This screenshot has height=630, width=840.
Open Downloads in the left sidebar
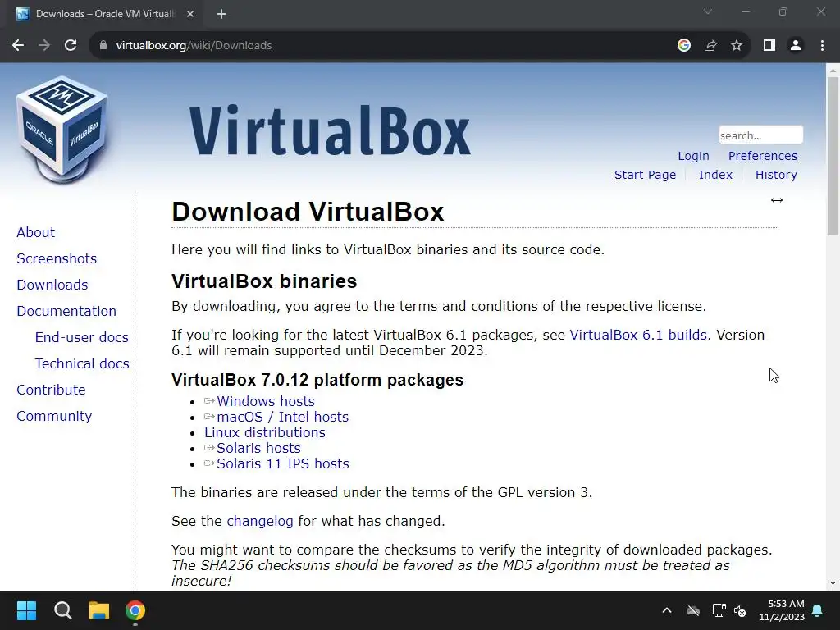(x=52, y=285)
